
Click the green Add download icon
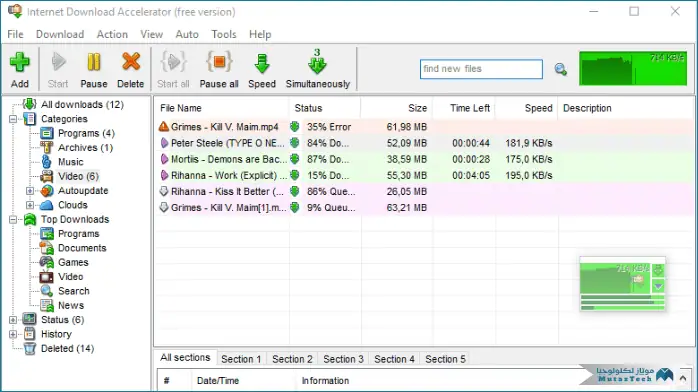20,63
